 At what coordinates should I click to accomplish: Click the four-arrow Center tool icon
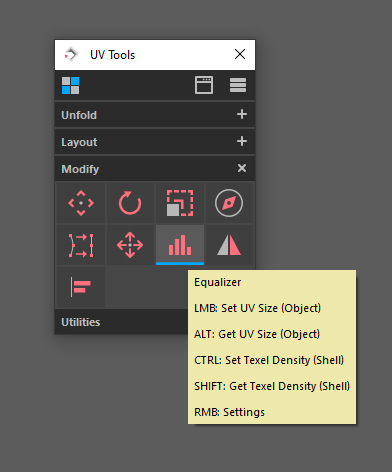(x=130, y=245)
